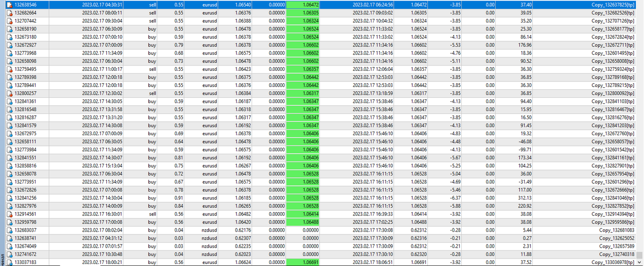Screen dimensions: 644x266
Task: Click the sell order icon beside 132638546
Action: [9, 4]
